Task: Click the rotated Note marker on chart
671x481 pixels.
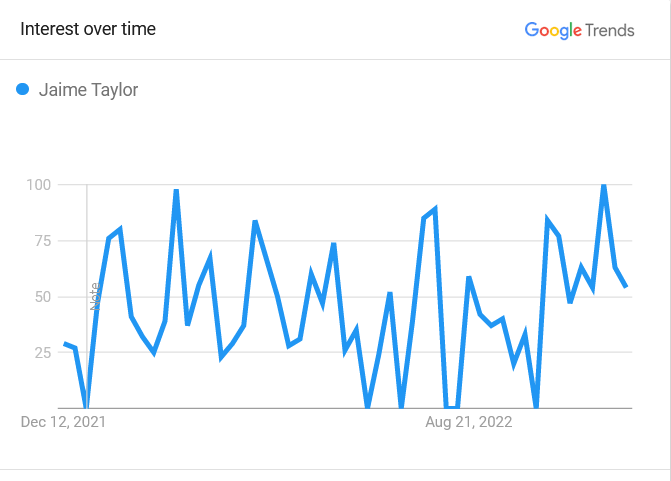Action: pos(95,296)
